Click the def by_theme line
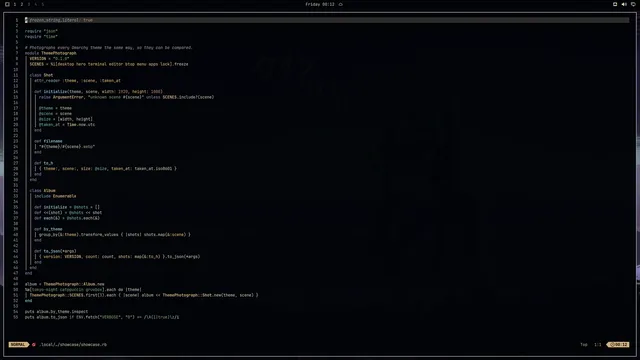The height and width of the screenshot is (360, 640). tap(48, 229)
